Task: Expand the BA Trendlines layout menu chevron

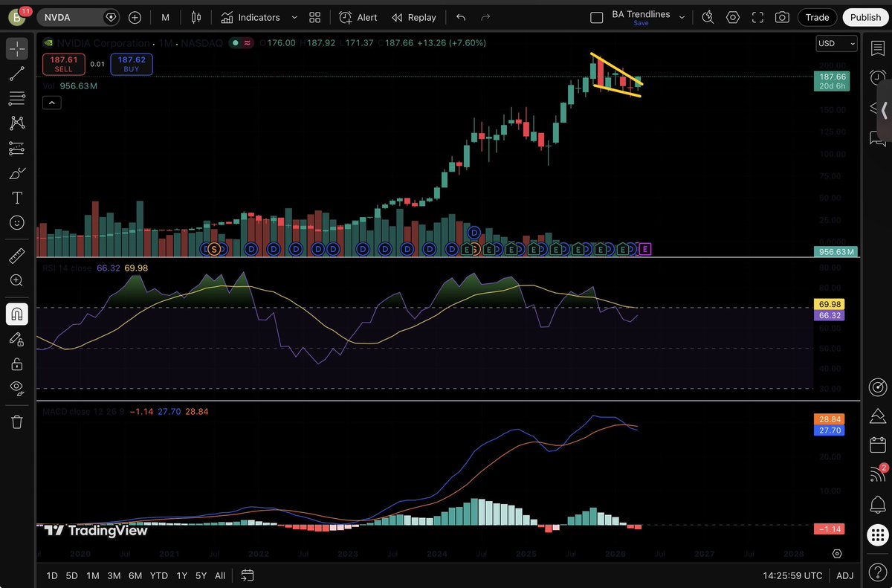Action: [682, 17]
